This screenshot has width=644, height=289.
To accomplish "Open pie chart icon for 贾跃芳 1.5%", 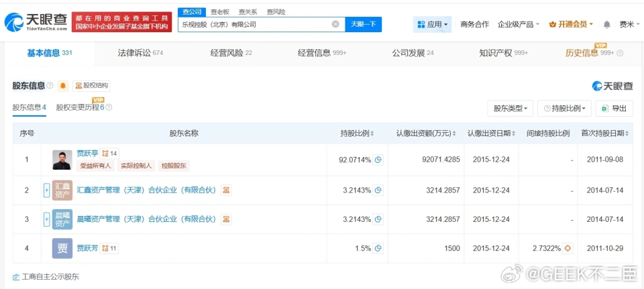I will tap(378, 248).
